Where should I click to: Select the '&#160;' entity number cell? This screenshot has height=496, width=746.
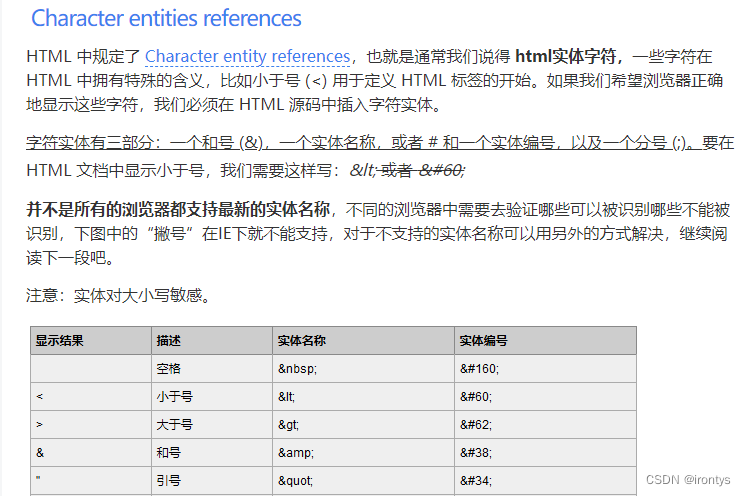click(545, 369)
